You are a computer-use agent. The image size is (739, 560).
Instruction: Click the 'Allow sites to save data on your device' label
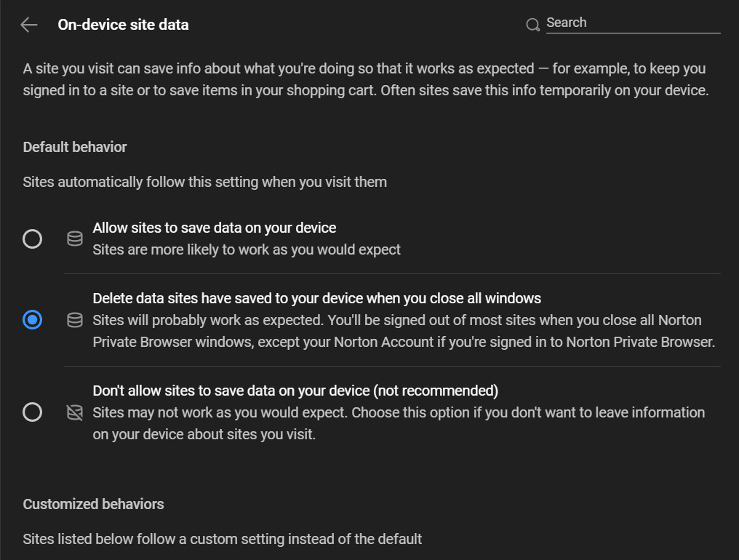215,228
